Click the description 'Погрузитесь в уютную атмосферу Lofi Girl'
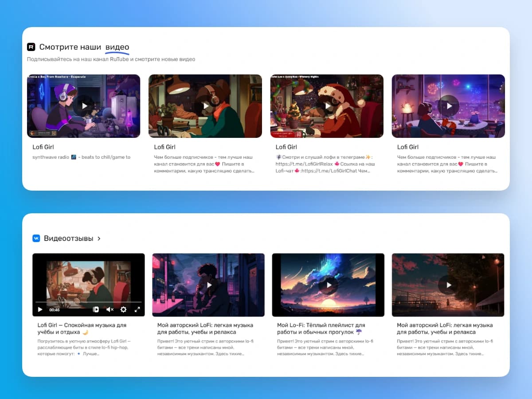Viewport: 532px width, 399px height. coord(84,348)
